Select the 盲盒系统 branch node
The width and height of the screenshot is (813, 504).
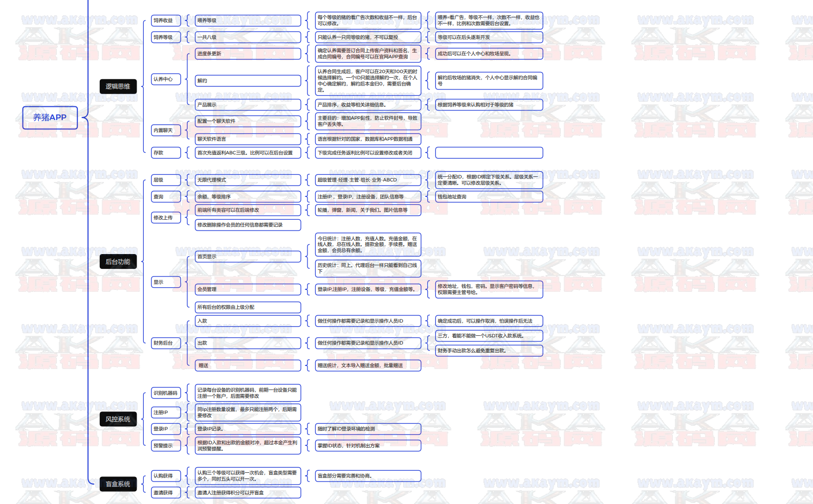click(118, 484)
